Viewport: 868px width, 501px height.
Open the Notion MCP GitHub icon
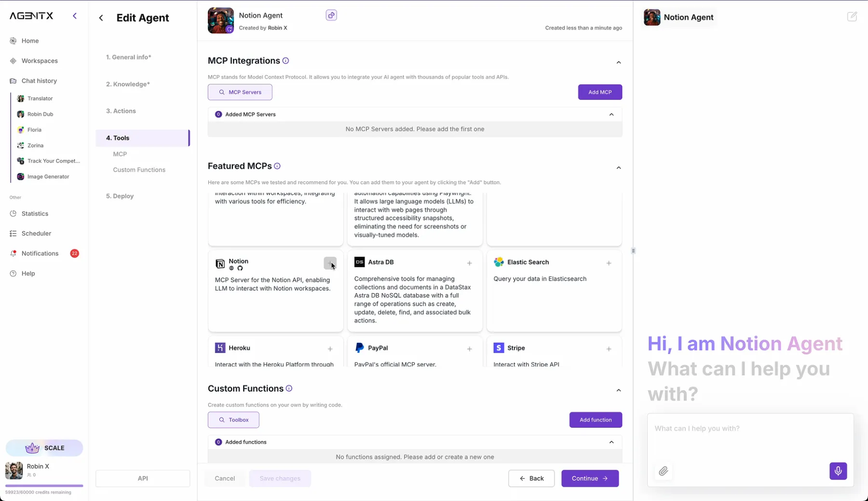(x=240, y=268)
